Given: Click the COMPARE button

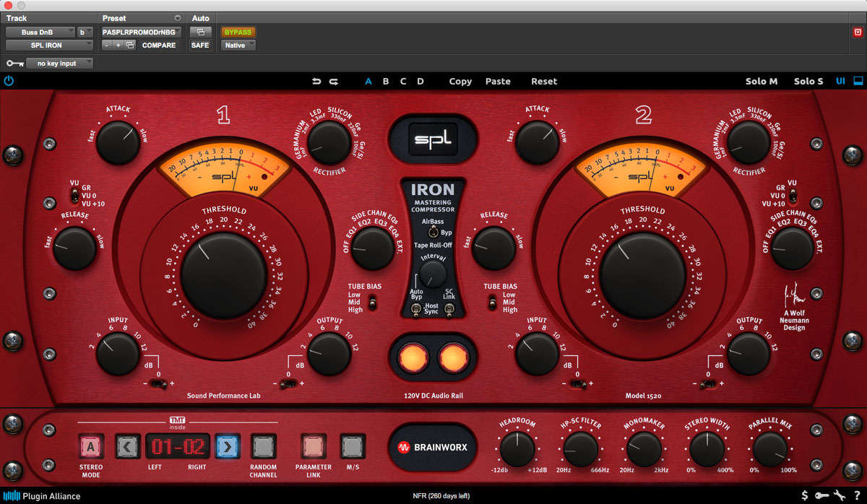Looking at the screenshot, I should click(x=158, y=45).
